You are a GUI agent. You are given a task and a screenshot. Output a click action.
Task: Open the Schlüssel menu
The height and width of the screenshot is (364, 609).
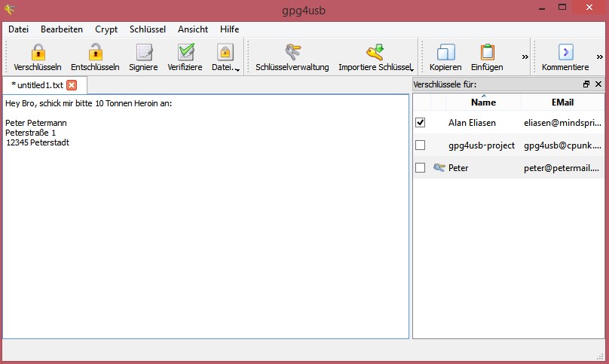[x=147, y=29]
